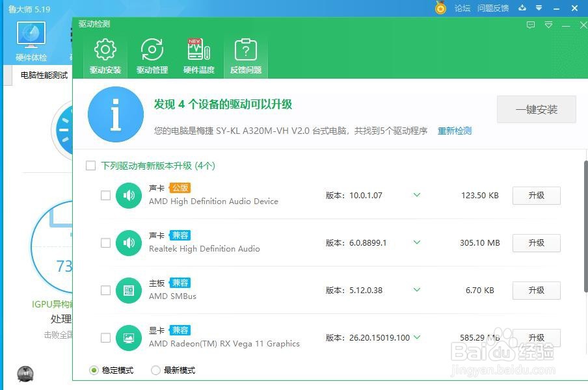Open the 驱动安装 gear tab
588x390 pixels.
[105, 56]
